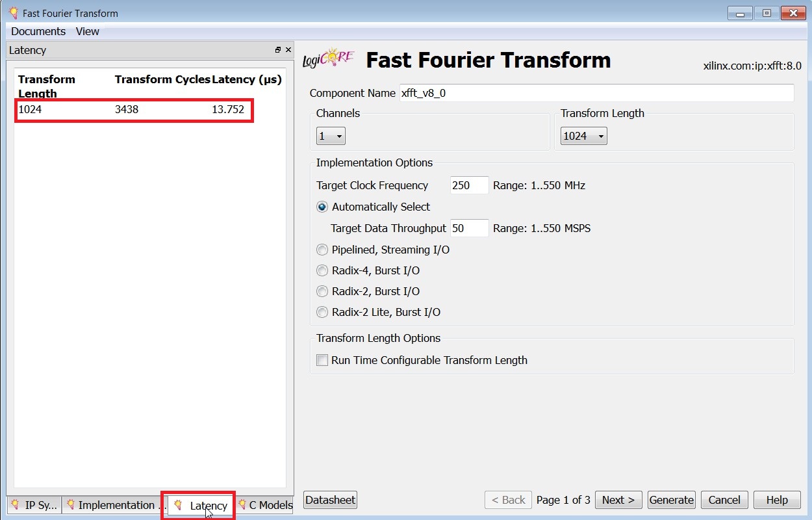Click the Datasheet button
Image resolution: width=812 pixels, height=520 pixels.
click(330, 500)
